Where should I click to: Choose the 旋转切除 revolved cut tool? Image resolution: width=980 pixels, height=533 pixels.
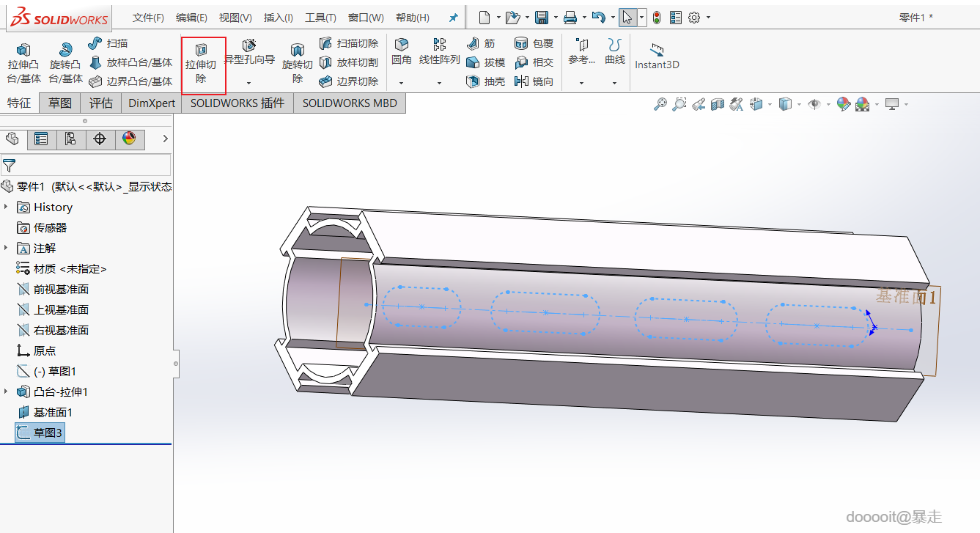(298, 63)
